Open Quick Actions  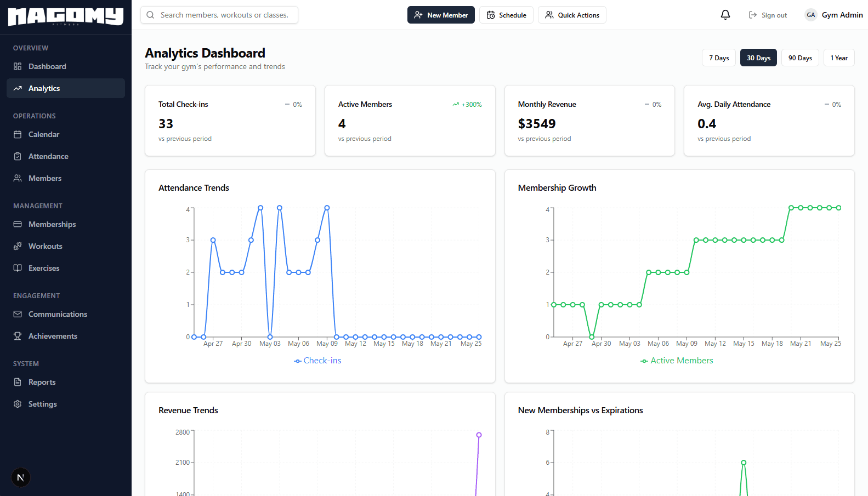pos(572,15)
